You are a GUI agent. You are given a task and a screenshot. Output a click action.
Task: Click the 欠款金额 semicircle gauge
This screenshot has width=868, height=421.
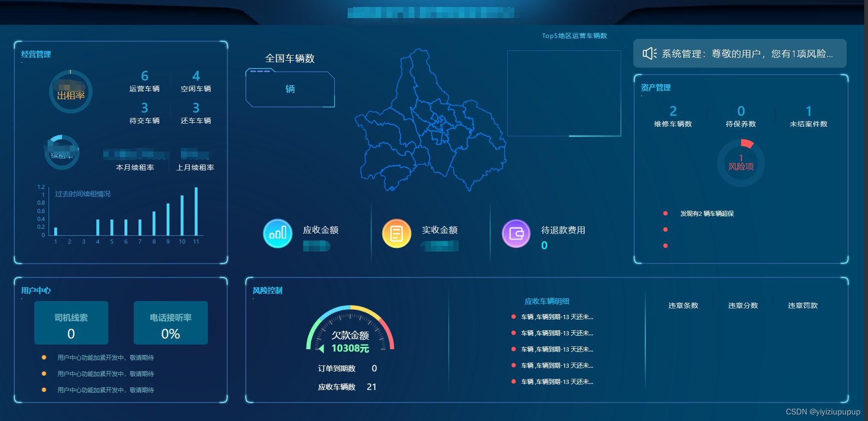coord(350,333)
